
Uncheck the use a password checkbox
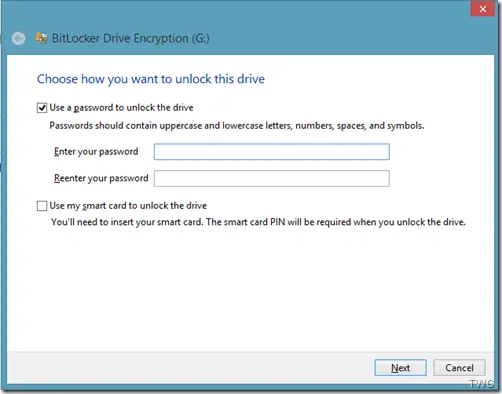(42, 108)
